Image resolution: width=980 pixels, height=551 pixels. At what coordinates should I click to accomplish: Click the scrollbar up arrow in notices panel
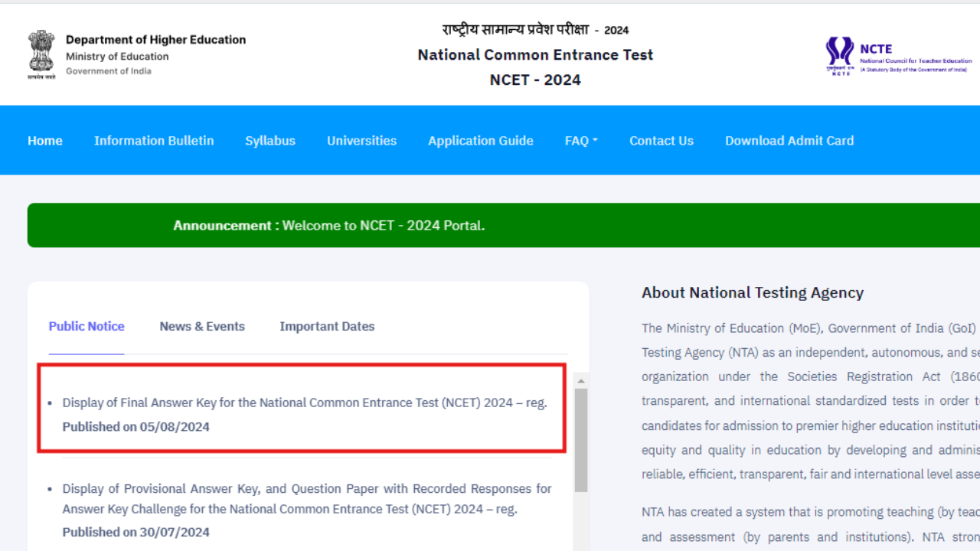[580, 380]
